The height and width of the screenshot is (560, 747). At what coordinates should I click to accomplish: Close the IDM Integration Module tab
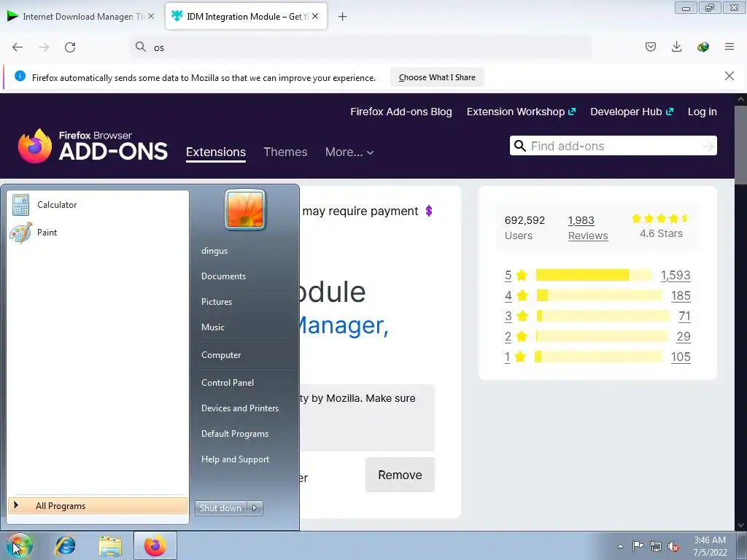click(315, 16)
